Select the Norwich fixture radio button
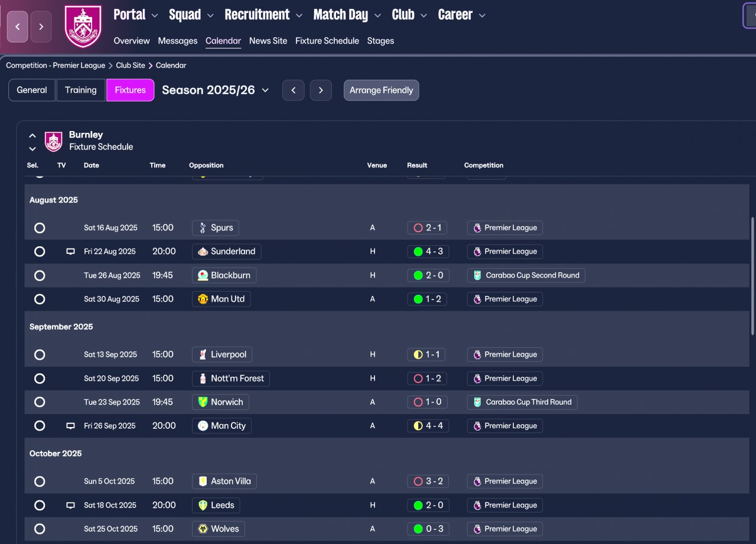This screenshot has height=544, width=756. [40, 402]
